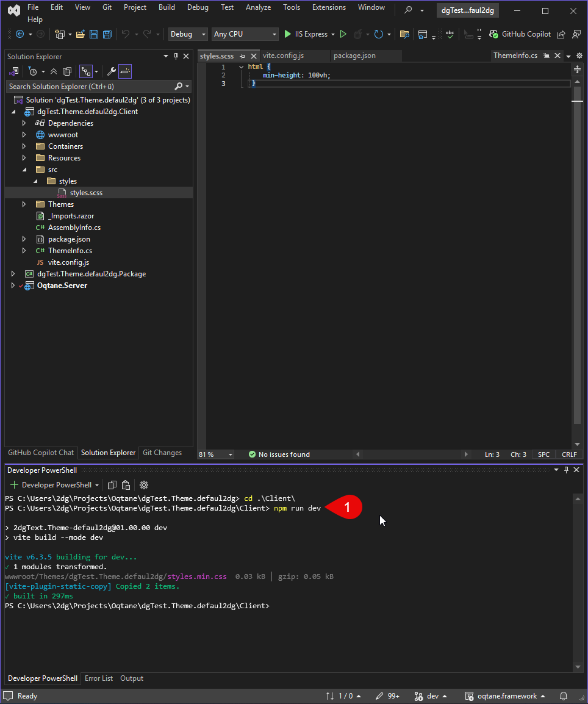Select _Imports.razor file in the tree
The height and width of the screenshot is (704, 588).
[x=71, y=216]
